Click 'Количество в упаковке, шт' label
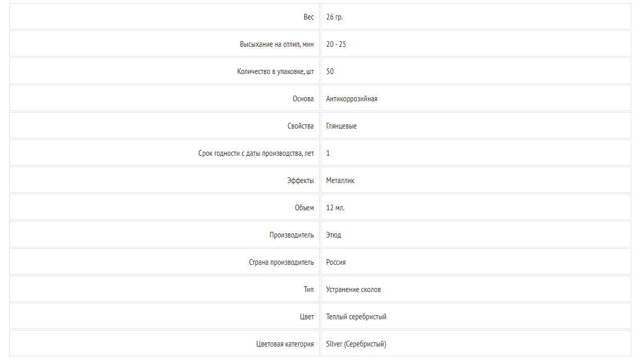 276,71
